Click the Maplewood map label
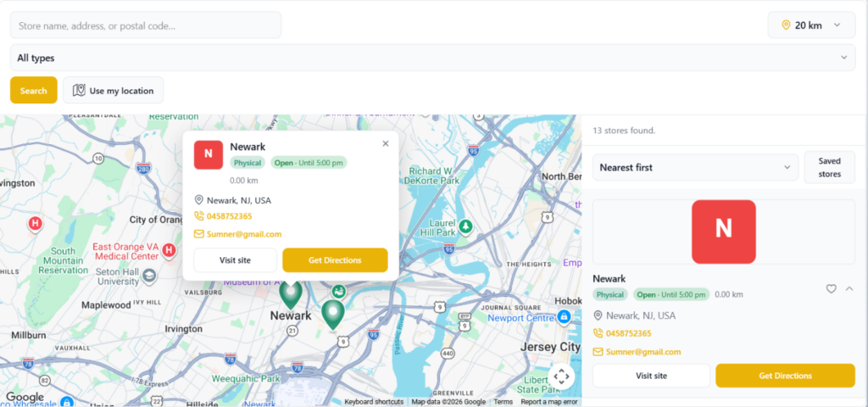 click(x=105, y=305)
